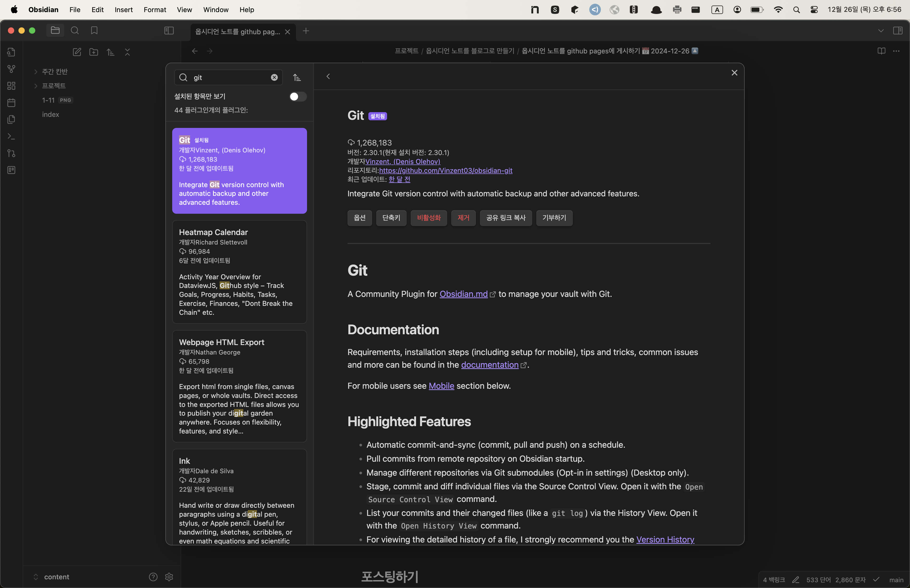Viewport: 910px width, 588px height.
Task: Open the settings gear icon
Action: pyautogui.click(x=169, y=577)
